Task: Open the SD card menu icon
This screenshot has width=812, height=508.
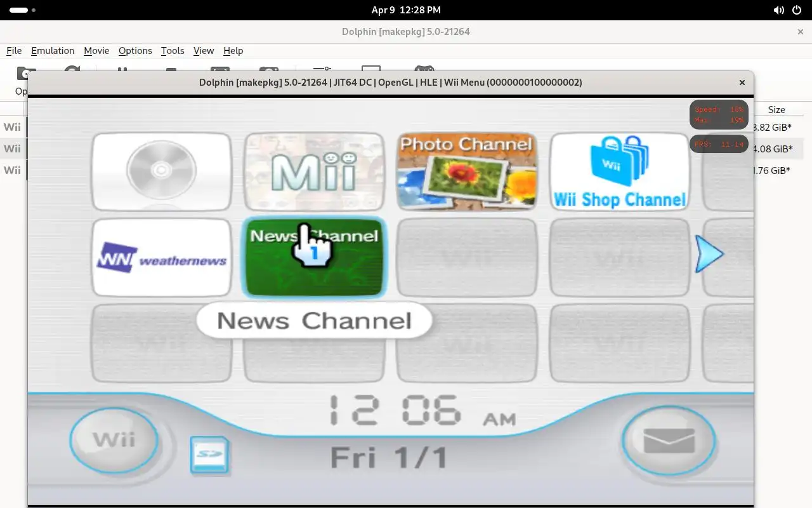Action: tap(209, 455)
